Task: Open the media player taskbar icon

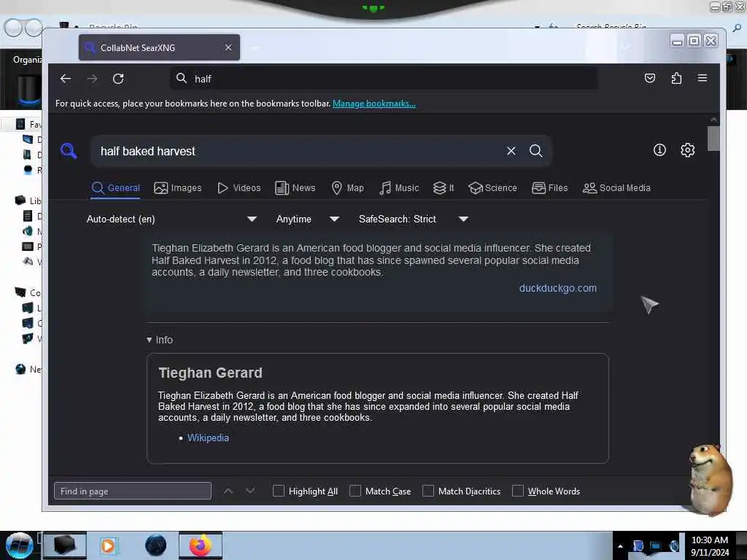Action: click(x=108, y=545)
